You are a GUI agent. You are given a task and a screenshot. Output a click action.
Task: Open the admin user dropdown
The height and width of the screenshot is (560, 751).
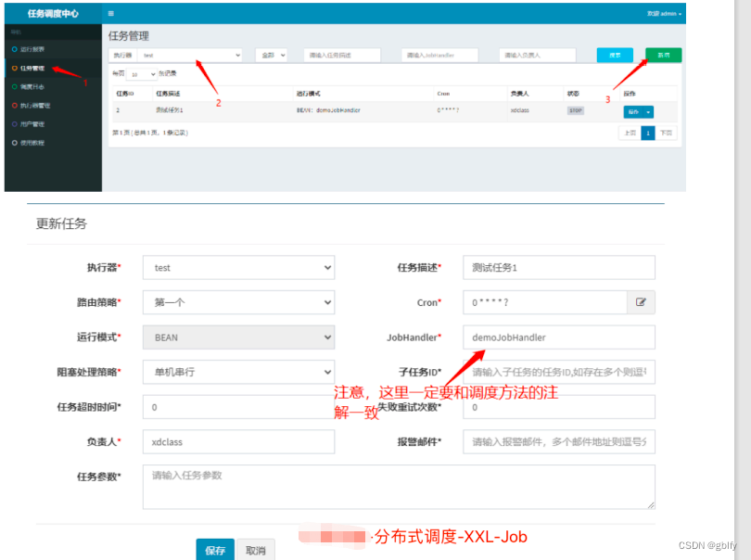pyautogui.click(x=664, y=14)
